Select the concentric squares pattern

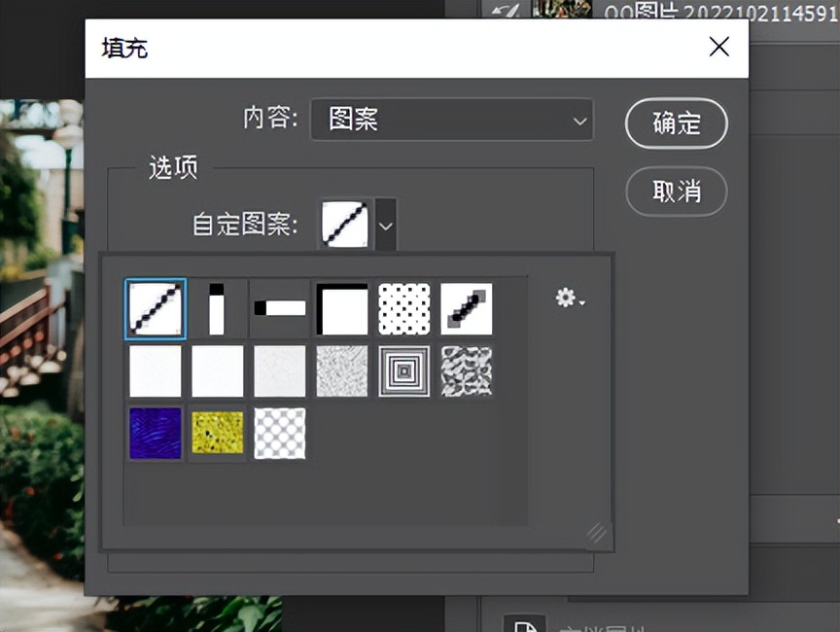pyautogui.click(x=404, y=370)
